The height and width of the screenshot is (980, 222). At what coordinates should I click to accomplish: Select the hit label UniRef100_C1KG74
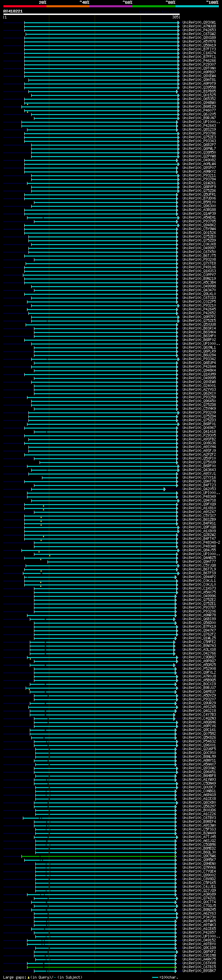pos(199,53)
